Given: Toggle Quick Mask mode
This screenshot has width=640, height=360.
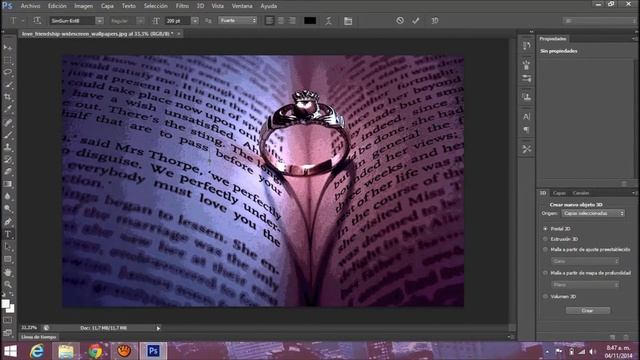Looking at the screenshot, I should click(8, 320).
